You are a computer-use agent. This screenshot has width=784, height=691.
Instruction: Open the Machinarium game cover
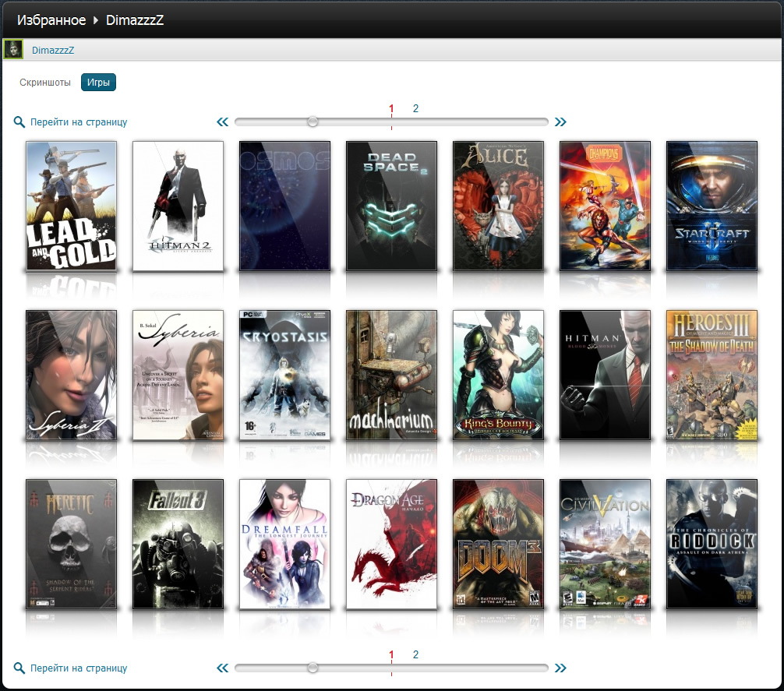pos(391,375)
